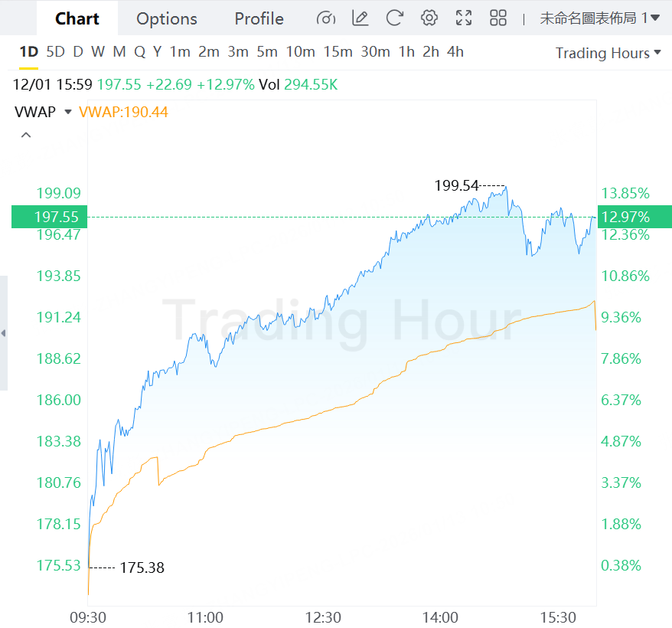Refresh the chart data
The height and width of the screenshot is (628, 672).
tap(394, 18)
